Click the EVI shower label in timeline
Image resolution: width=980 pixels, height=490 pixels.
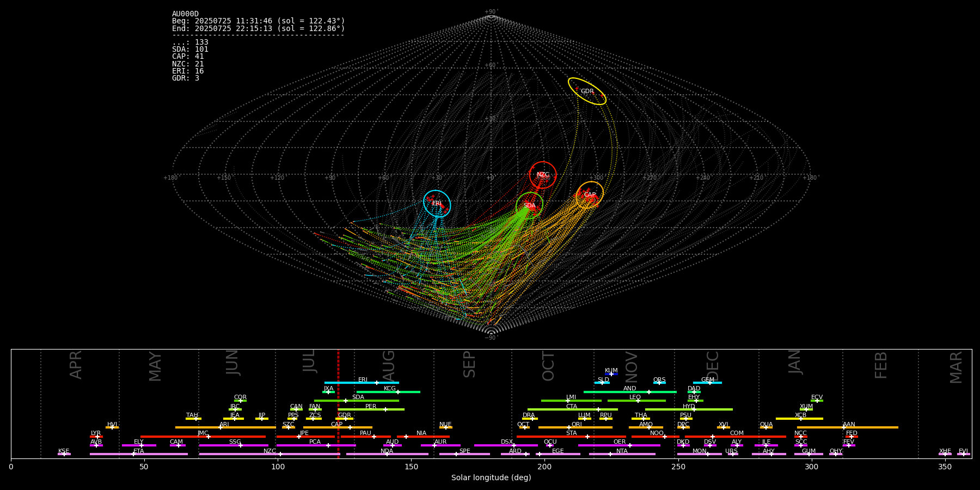963,451
